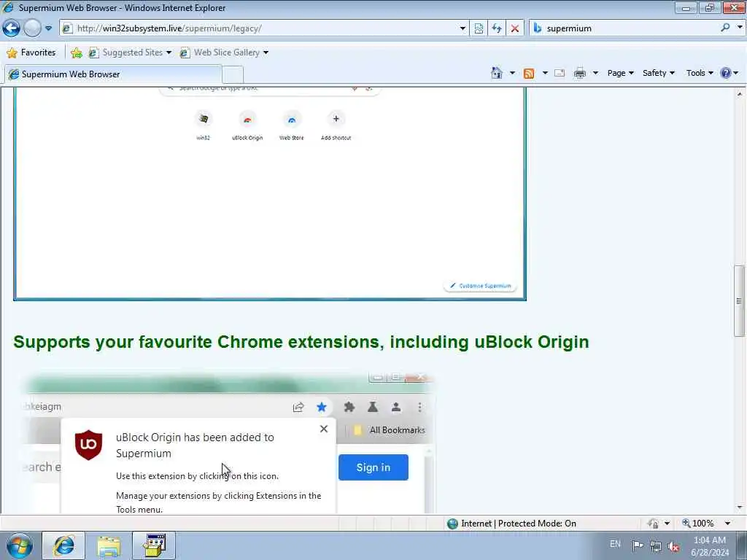Close the uBlock Origin added popup
Screen dimensions: 747x560
pyautogui.click(x=324, y=429)
